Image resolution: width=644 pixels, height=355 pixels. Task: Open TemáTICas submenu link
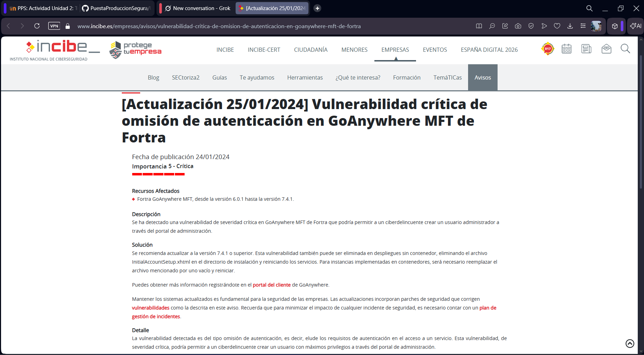tap(448, 77)
